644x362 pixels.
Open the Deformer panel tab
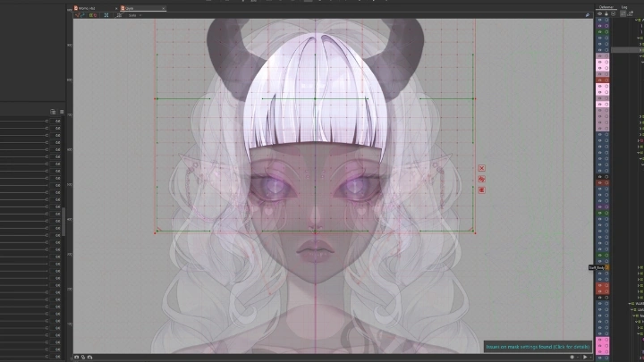pos(606,7)
